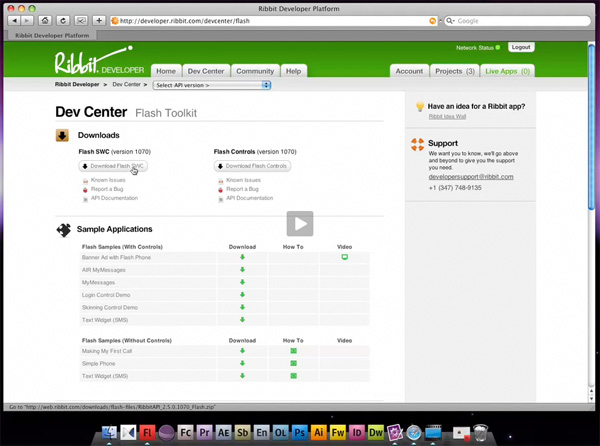Screen dimensions: 600x446
Task: Download the Banner Ad with Flash Phone sample
Action: point(242,257)
